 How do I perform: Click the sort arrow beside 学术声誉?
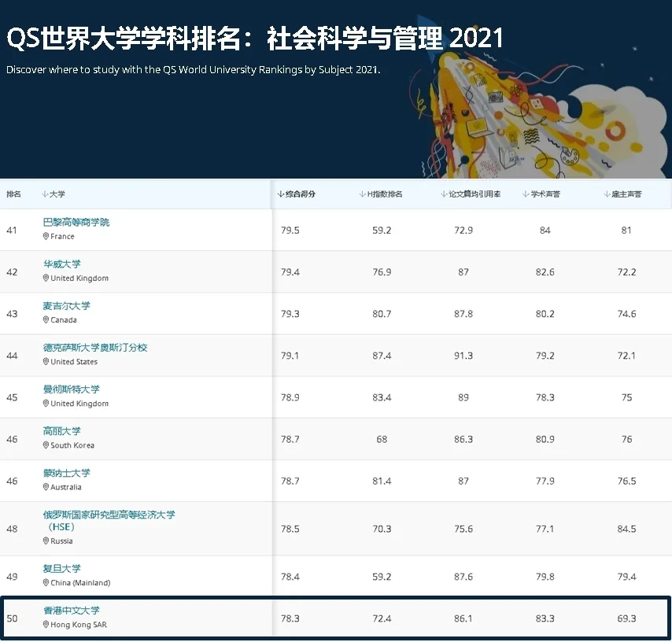525,194
